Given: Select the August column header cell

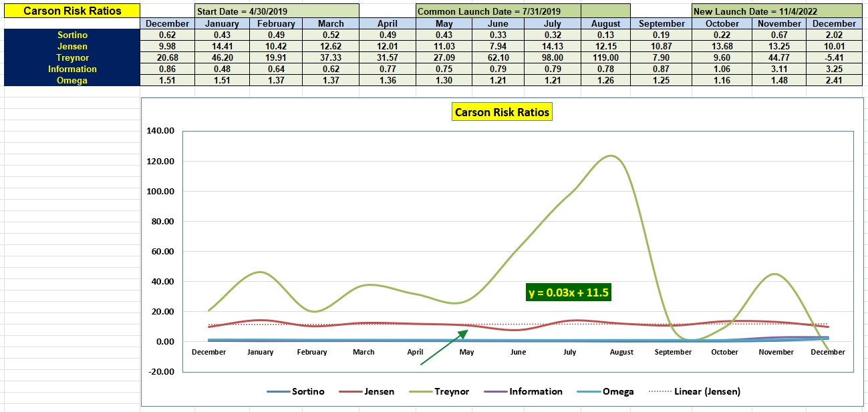Looking at the screenshot, I should coord(605,23).
